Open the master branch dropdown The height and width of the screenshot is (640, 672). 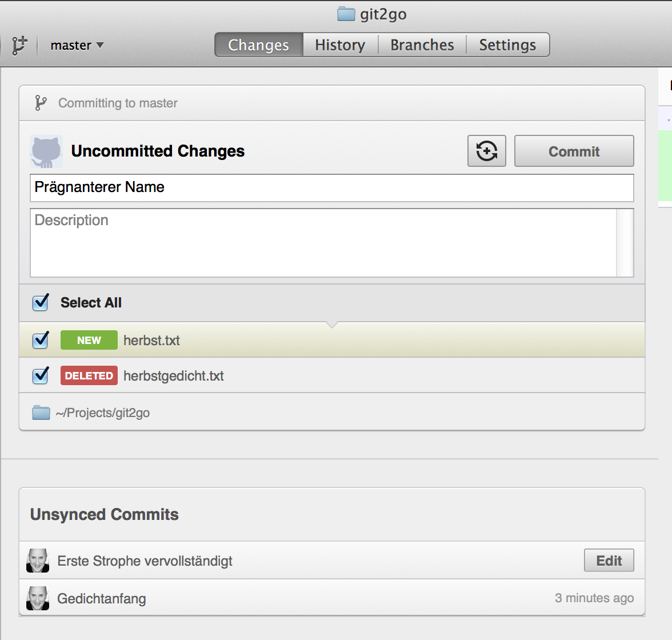pyautogui.click(x=77, y=45)
